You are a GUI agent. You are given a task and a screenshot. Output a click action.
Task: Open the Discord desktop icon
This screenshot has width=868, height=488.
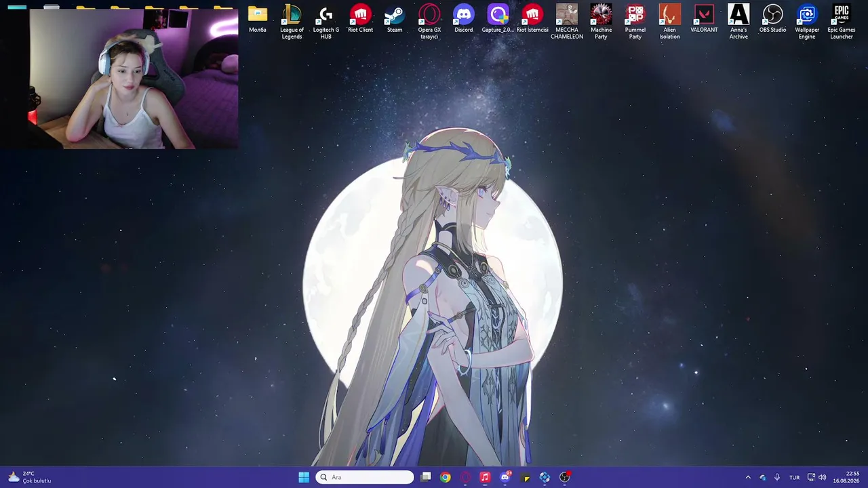pyautogui.click(x=464, y=19)
